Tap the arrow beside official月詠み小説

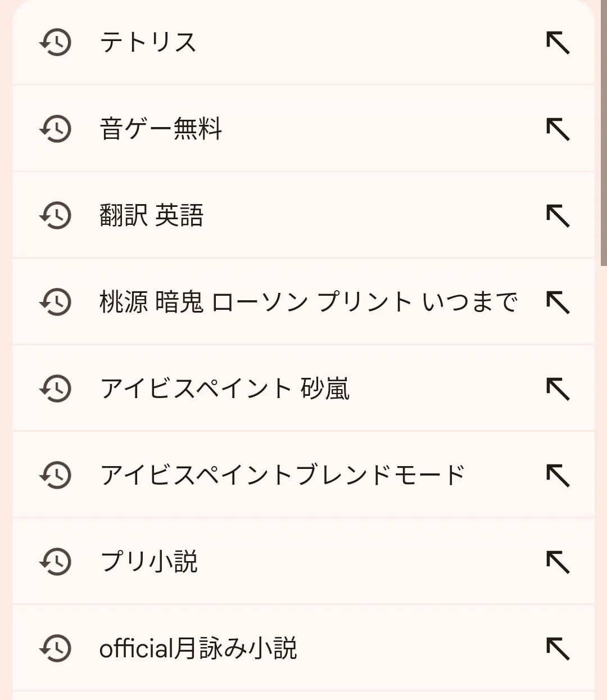(558, 649)
